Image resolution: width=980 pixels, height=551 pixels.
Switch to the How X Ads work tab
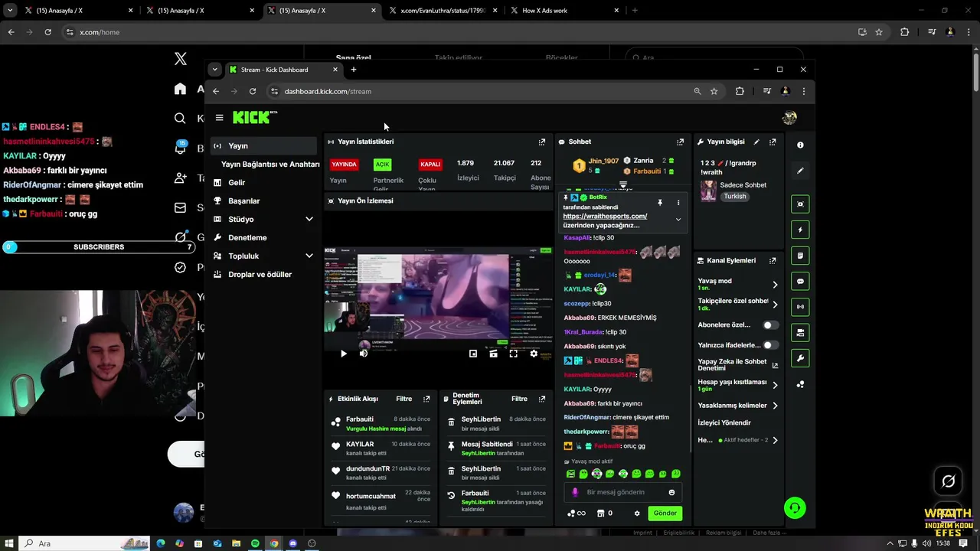point(565,11)
